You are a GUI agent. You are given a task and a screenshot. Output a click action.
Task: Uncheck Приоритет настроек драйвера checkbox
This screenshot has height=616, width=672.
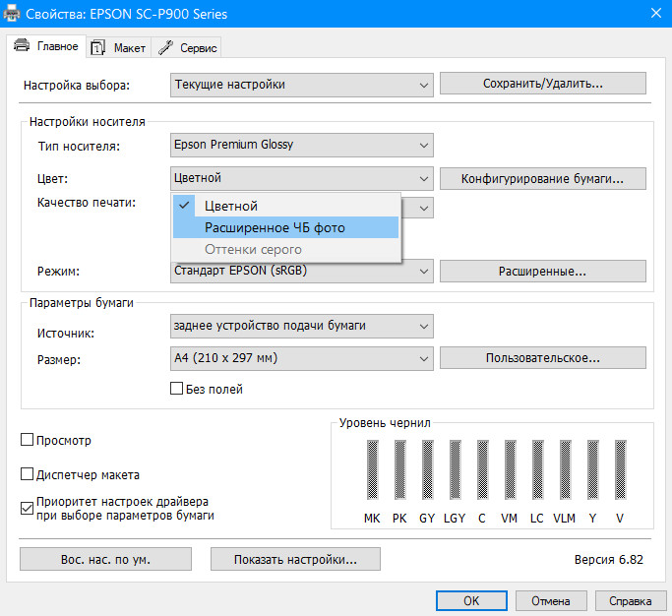tap(27, 509)
